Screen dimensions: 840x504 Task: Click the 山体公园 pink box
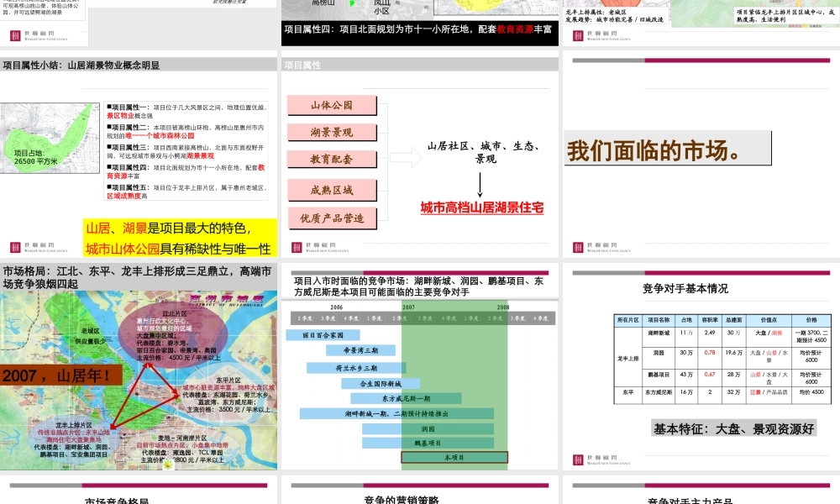pos(332,106)
